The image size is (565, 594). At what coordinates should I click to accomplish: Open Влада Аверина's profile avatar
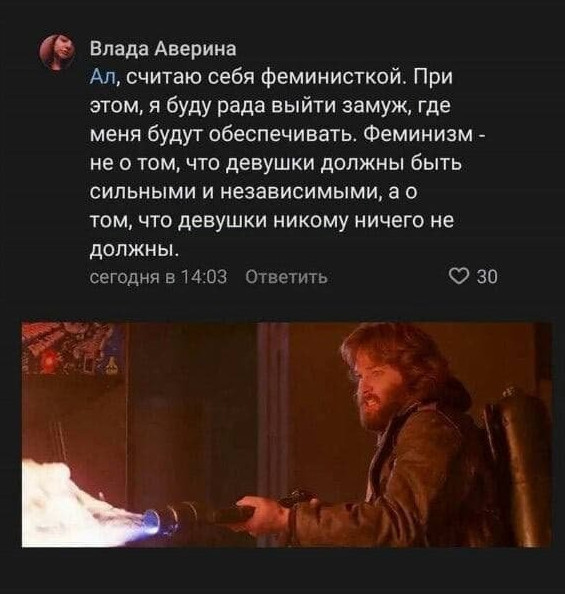57,52
